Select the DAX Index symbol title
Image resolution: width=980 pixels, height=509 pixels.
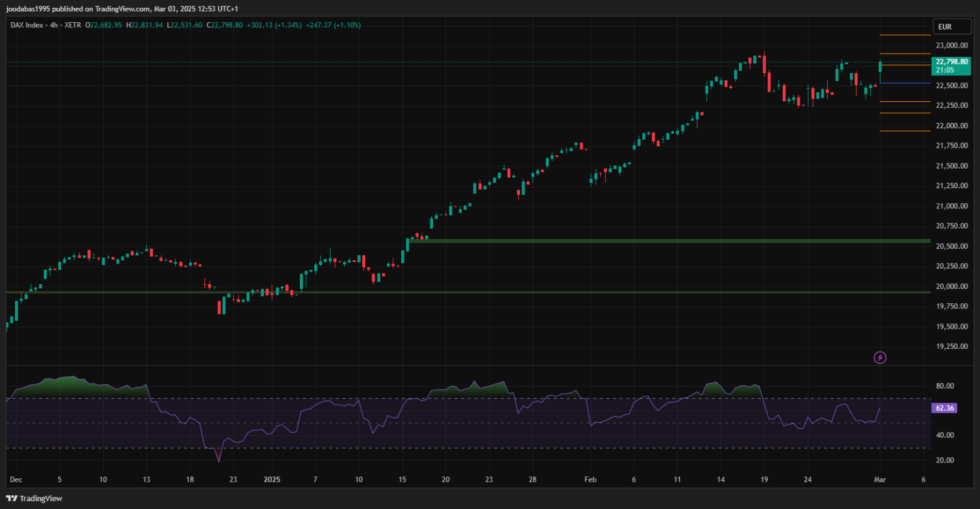[x=27, y=25]
